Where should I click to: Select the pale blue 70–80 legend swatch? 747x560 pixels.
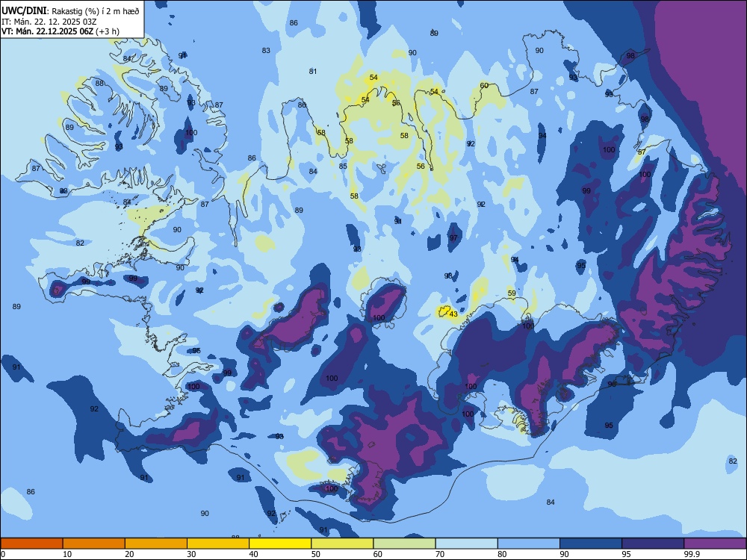point(466,544)
